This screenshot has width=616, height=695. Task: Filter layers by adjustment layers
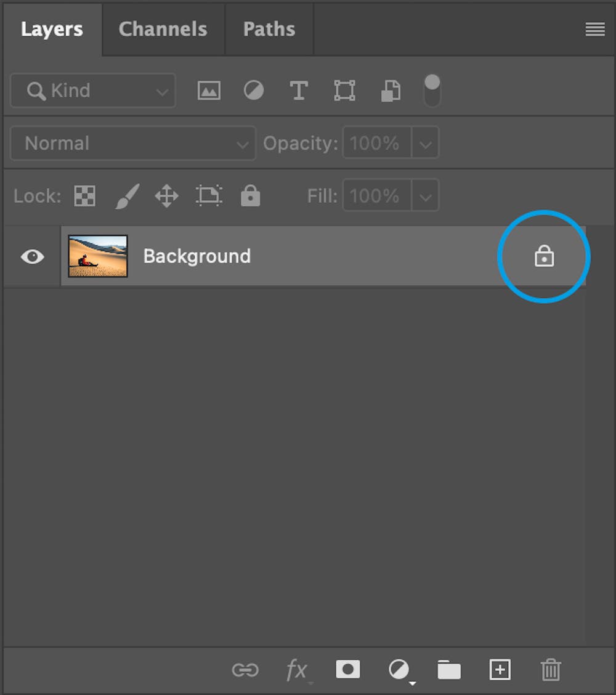[253, 90]
